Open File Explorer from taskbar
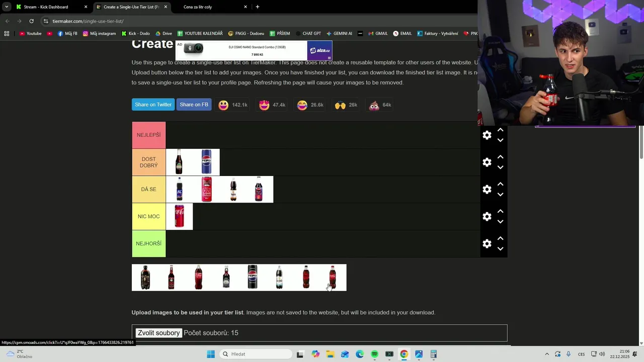 [330, 354]
